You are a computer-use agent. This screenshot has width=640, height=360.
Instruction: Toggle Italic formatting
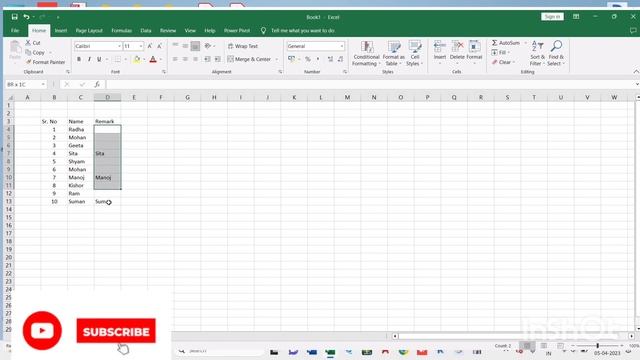pos(89,59)
